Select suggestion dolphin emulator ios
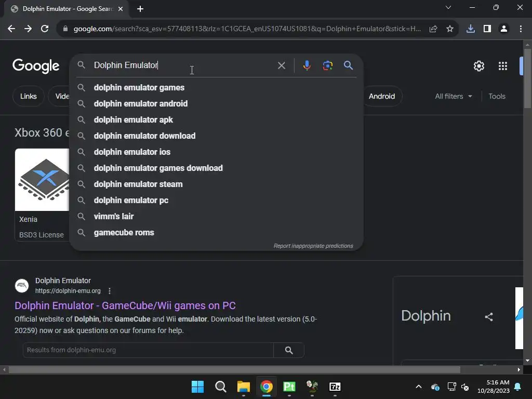Viewport: 532px width, 399px height. point(217,152)
